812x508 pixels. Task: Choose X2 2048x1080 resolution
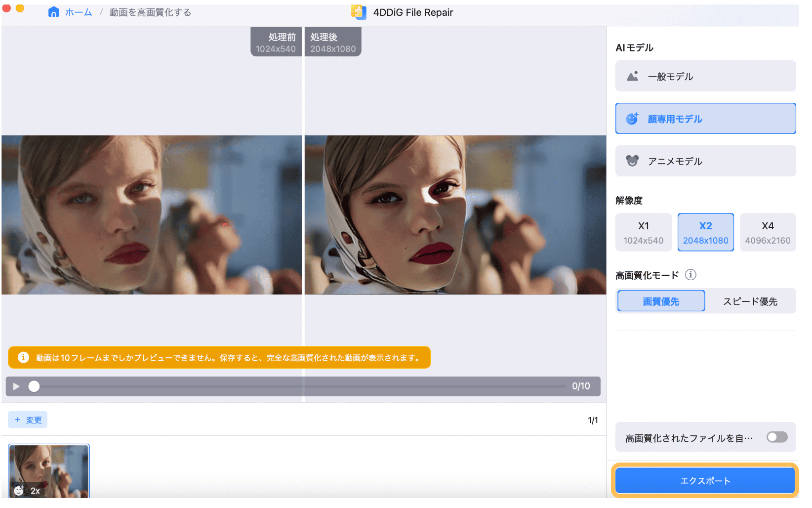pos(705,232)
